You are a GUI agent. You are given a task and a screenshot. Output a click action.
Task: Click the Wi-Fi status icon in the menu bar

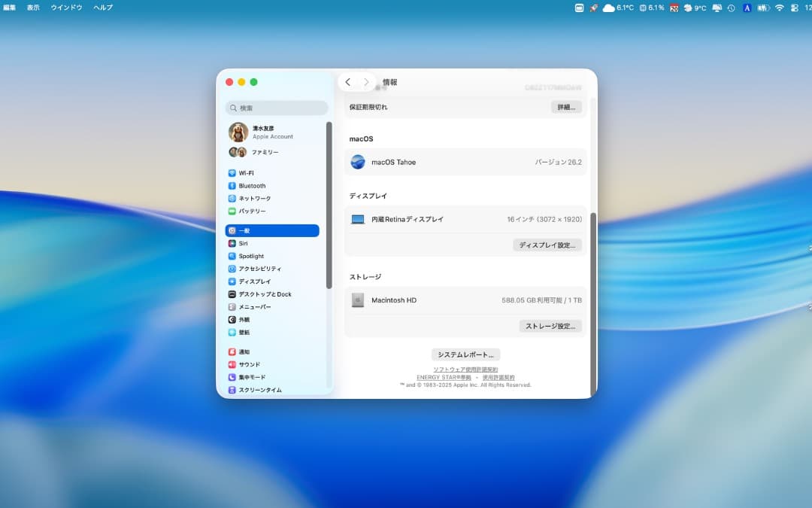pos(778,8)
